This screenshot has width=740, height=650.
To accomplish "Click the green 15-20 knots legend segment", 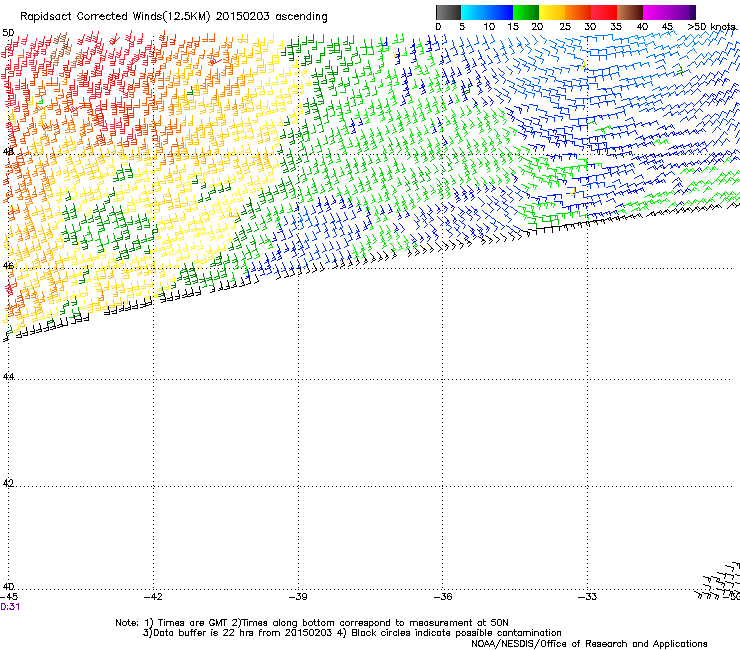I will (526, 12).
